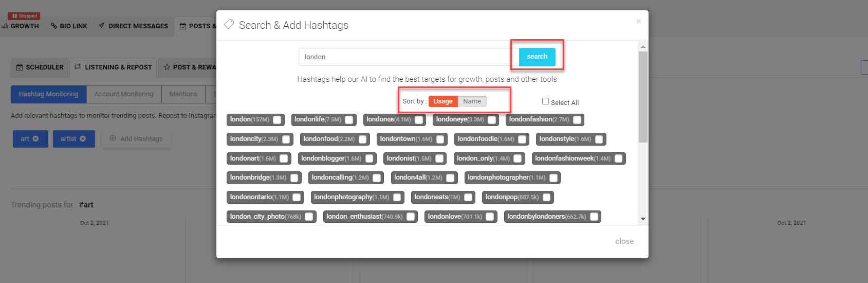Check the london_only(1.4M) hashtag box
Image resolution: width=868 pixels, height=283 pixels.
coord(518,158)
